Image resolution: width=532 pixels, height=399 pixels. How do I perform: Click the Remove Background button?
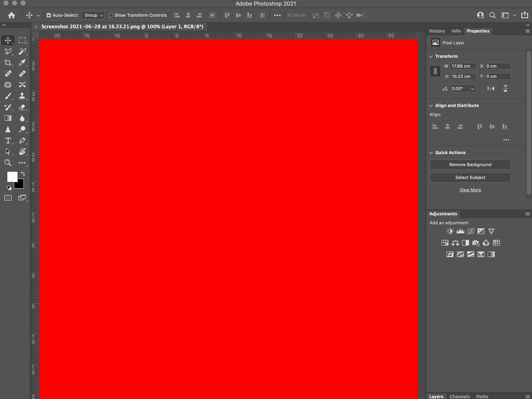[x=470, y=164]
